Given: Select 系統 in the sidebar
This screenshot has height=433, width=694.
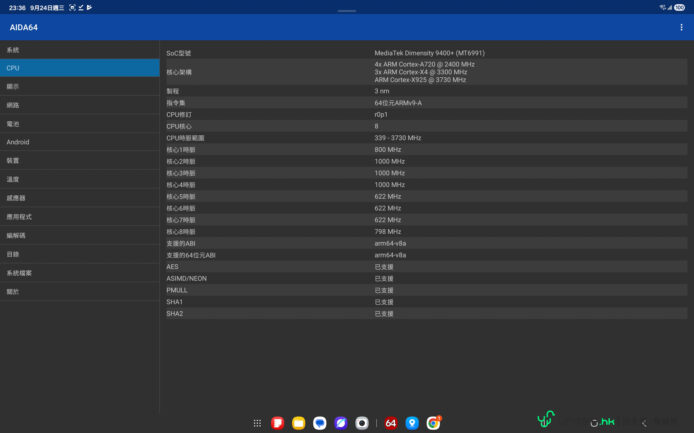Looking at the screenshot, I should click(x=80, y=50).
